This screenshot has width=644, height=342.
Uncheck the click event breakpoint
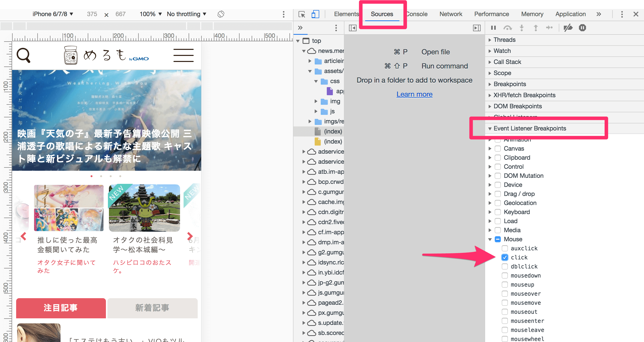tap(505, 257)
